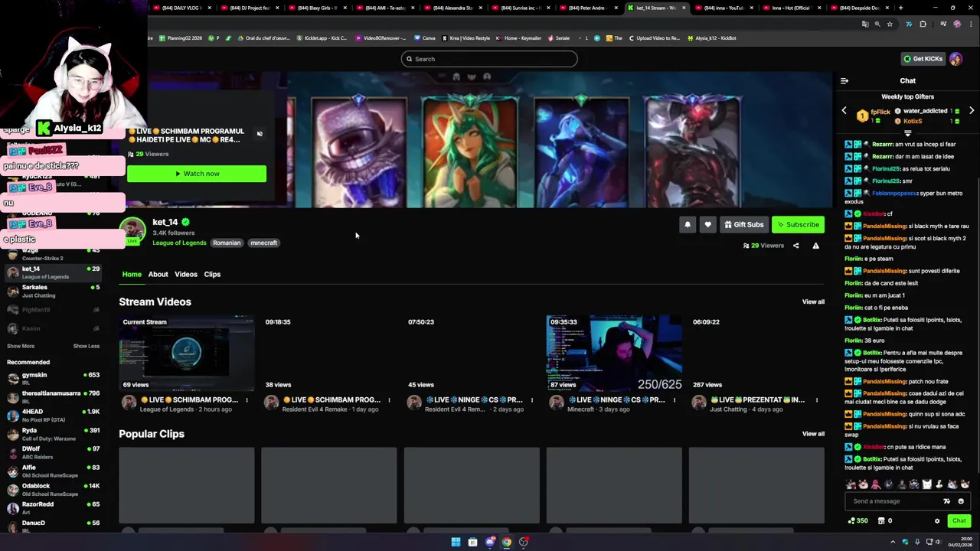
Task: Click the Gift Subs button
Action: click(x=743, y=224)
